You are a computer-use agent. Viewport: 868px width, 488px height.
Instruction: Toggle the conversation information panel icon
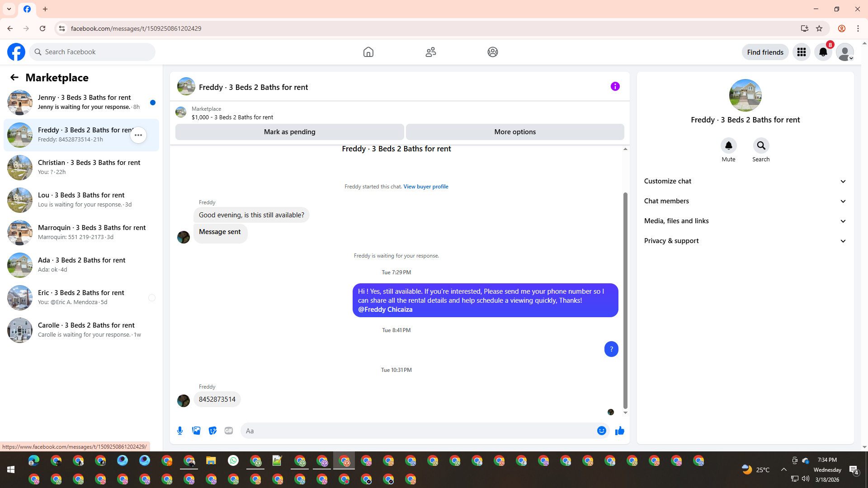point(615,86)
